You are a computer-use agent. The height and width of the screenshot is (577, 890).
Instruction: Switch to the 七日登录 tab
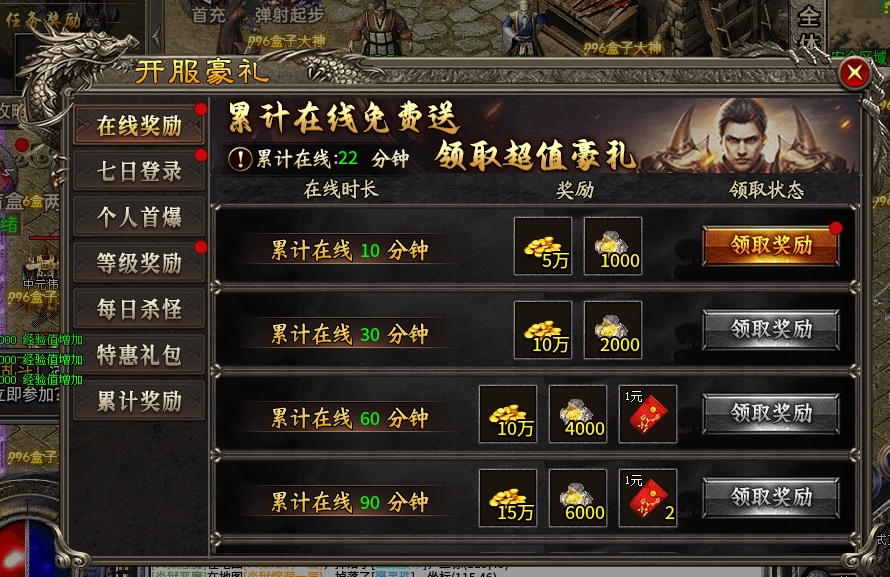139,171
